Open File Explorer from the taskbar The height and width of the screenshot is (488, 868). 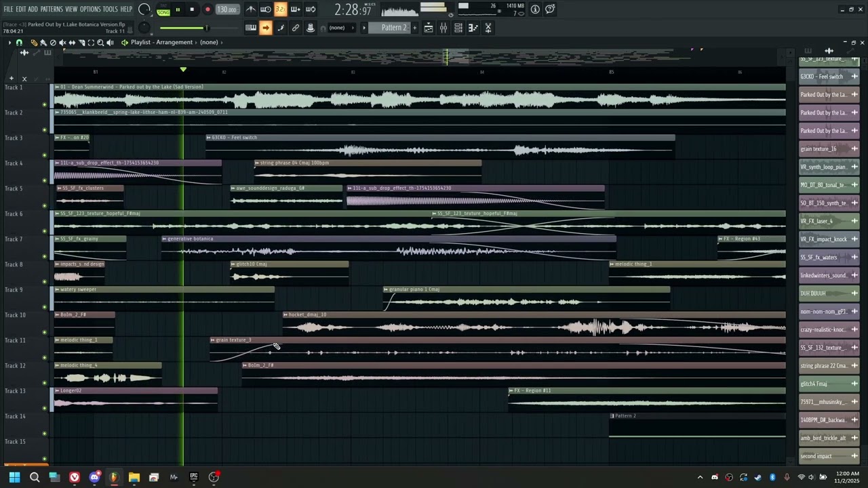(134, 477)
